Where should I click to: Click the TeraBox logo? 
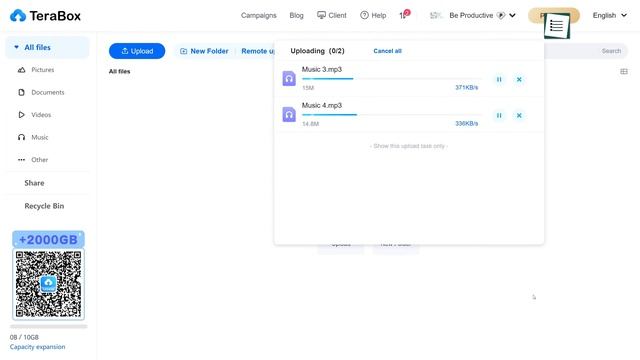click(x=45, y=16)
